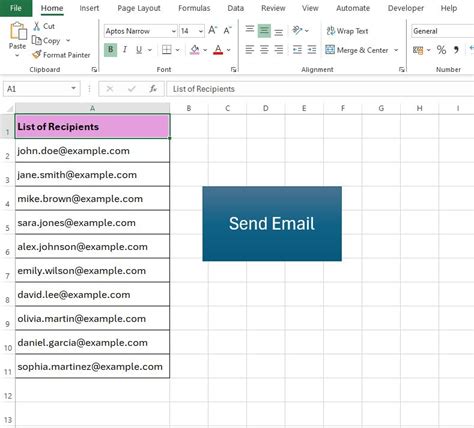This screenshot has height=428, width=474.
Task: Open the Aptos Narrow font name dropdown
Action: click(174, 31)
